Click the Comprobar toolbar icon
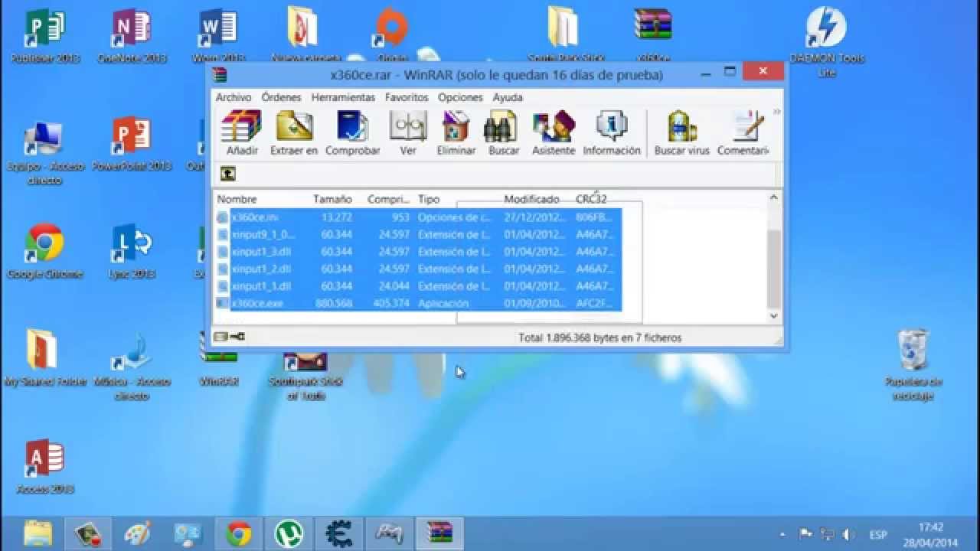The width and height of the screenshot is (980, 551). point(352,133)
